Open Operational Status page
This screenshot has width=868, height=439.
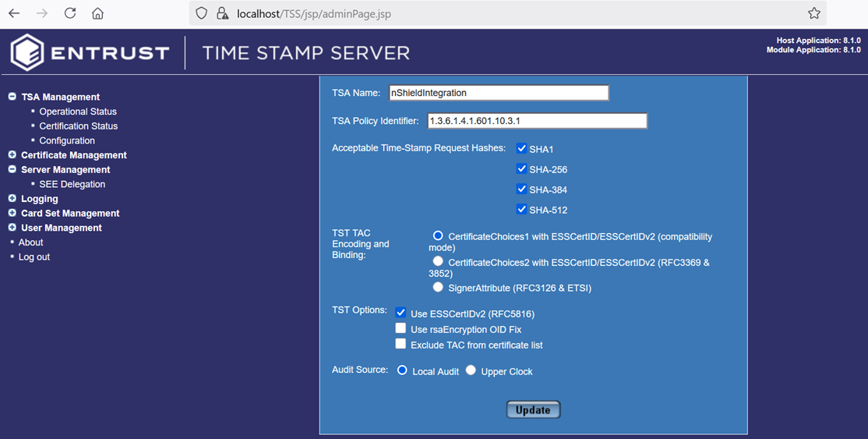[x=78, y=112]
